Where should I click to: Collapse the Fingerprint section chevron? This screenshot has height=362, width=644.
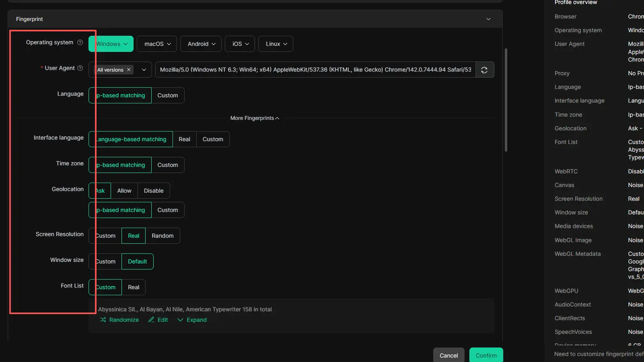coord(488,19)
